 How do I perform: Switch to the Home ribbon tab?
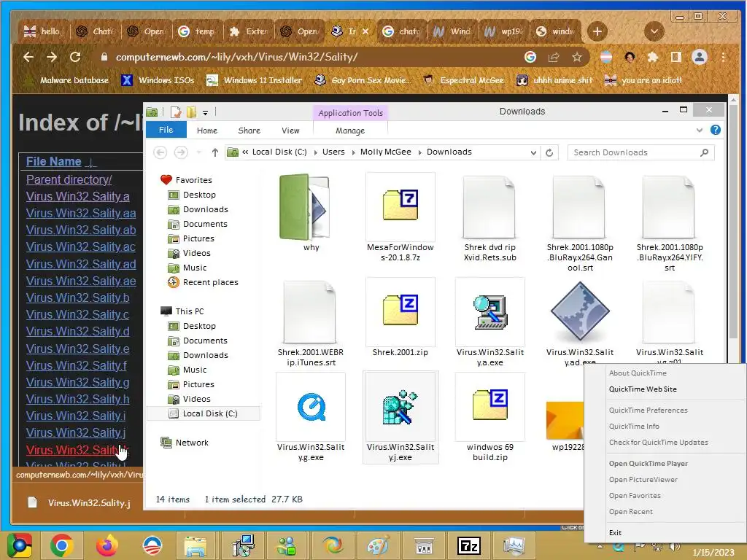click(206, 131)
